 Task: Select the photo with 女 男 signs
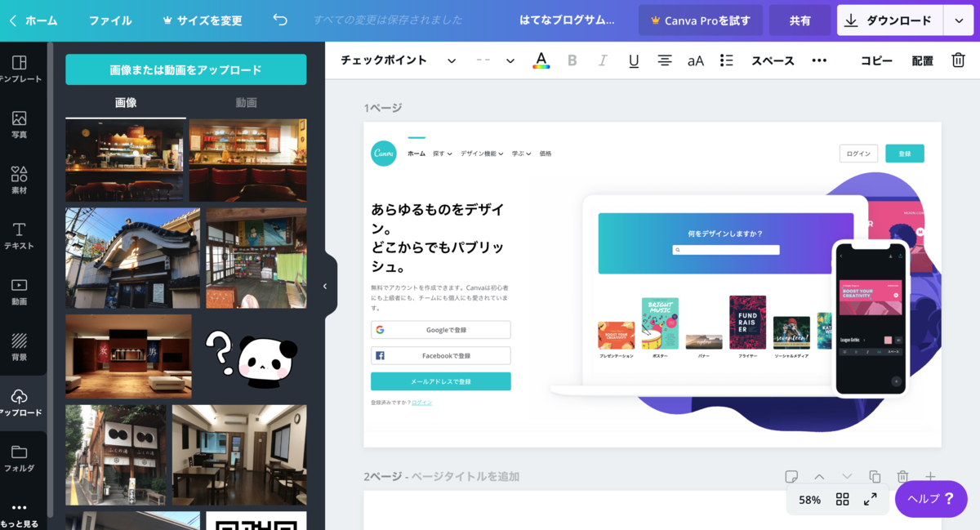click(x=128, y=357)
